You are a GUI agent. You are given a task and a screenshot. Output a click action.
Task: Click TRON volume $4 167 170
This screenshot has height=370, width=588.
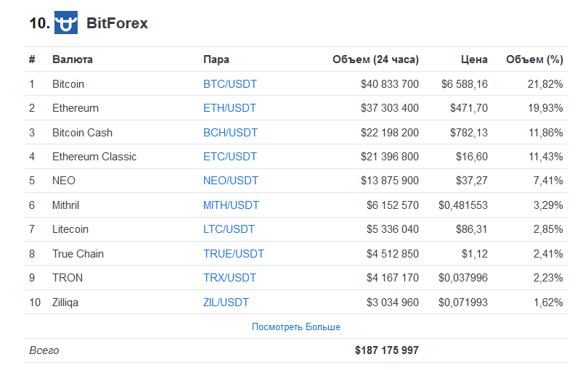393,278
